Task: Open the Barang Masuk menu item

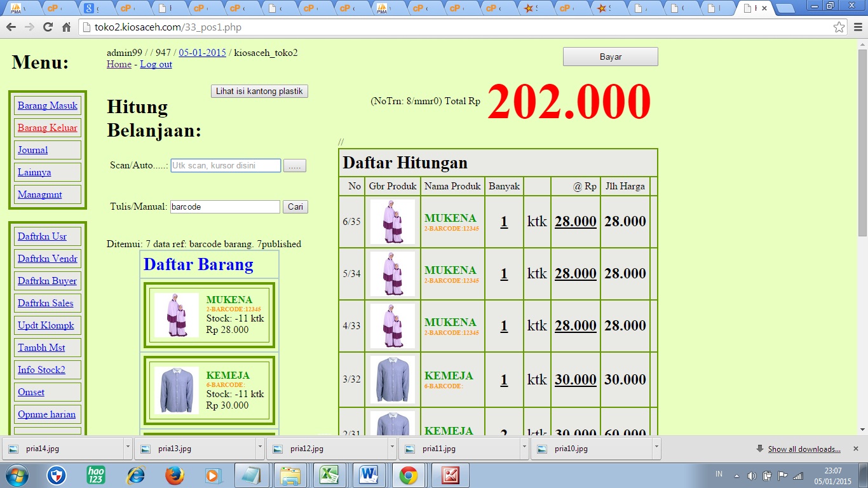Action: [48, 105]
